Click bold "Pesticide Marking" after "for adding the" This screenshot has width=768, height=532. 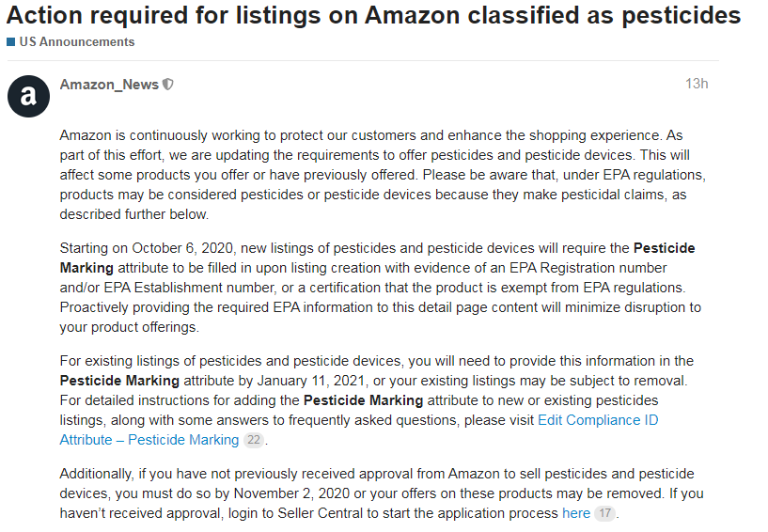pos(363,400)
